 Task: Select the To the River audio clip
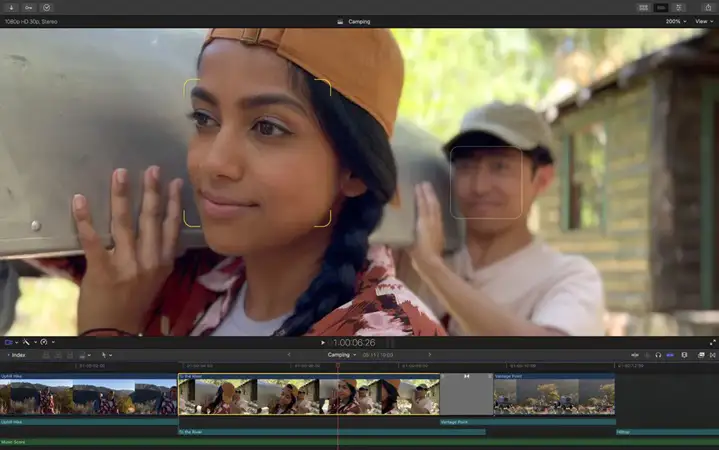332,432
